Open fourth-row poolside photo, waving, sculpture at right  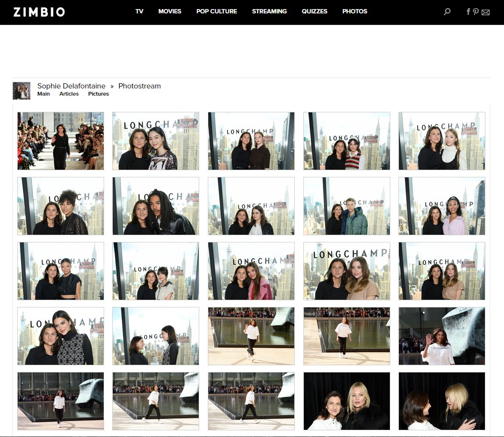pos(251,336)
